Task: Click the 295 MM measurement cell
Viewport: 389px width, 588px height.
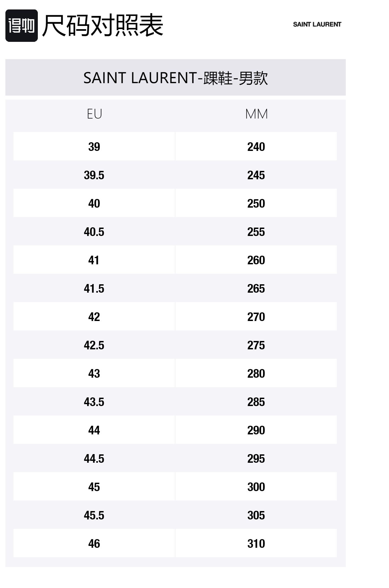Action: pyautogui.click(x=256, y=458)
